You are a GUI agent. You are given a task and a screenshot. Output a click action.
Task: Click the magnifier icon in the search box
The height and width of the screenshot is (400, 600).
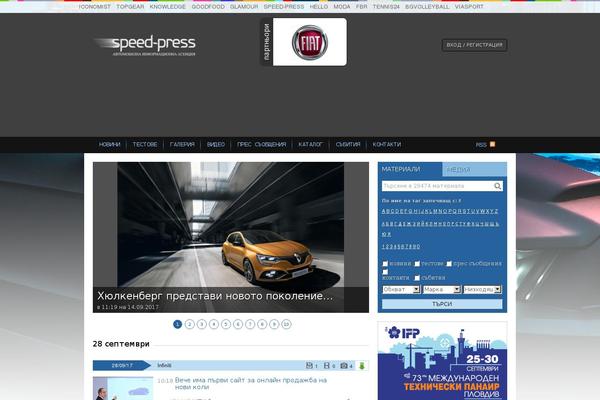pyautogui.click(x=497, y=186)
